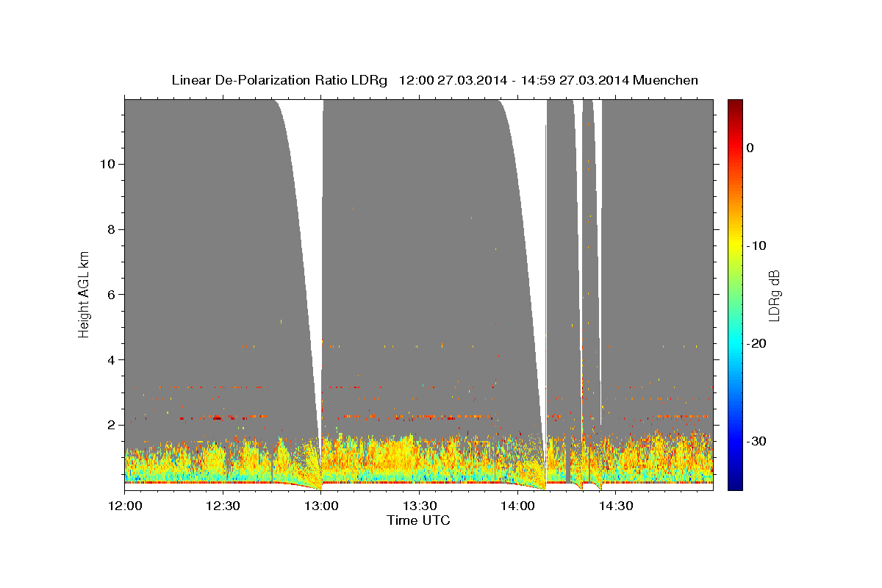Click the colorbar label '-10'
Image resolution: width=882 pixels, height=588 pixels.
(x=757, y=245)
